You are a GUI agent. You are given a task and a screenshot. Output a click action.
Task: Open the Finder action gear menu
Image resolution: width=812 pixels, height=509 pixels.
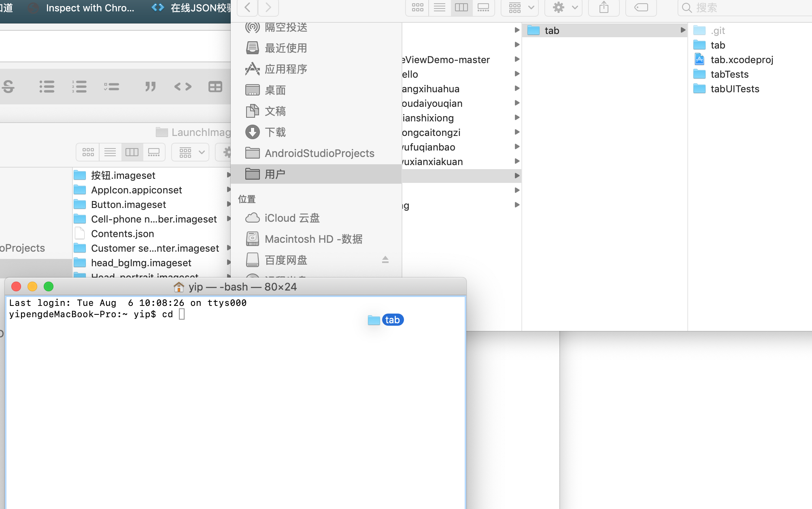click(564, 7)
